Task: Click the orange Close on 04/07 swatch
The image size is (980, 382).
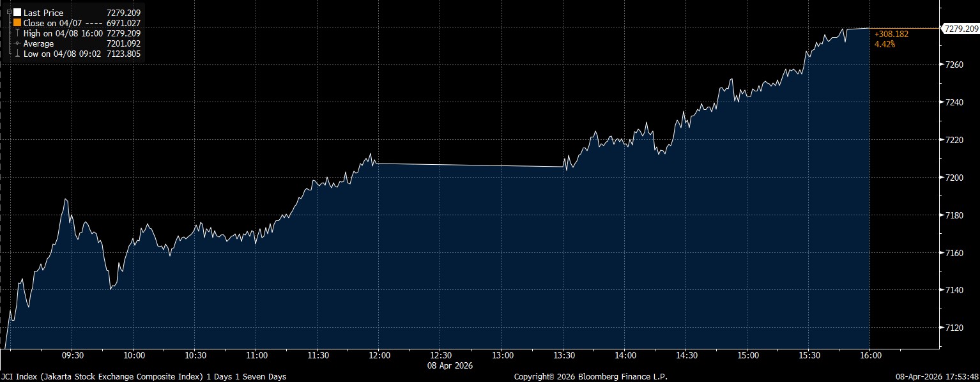Action: click(17, 23)
